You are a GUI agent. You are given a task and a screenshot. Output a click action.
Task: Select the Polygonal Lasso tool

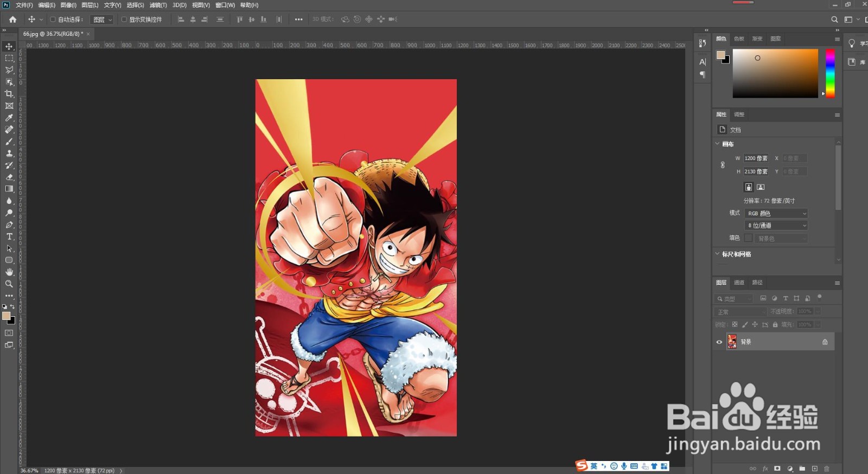point(9,70)
